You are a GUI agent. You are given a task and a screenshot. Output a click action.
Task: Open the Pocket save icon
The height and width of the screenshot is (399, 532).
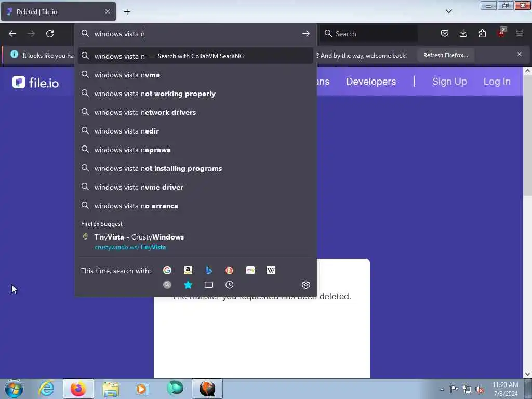445,33
